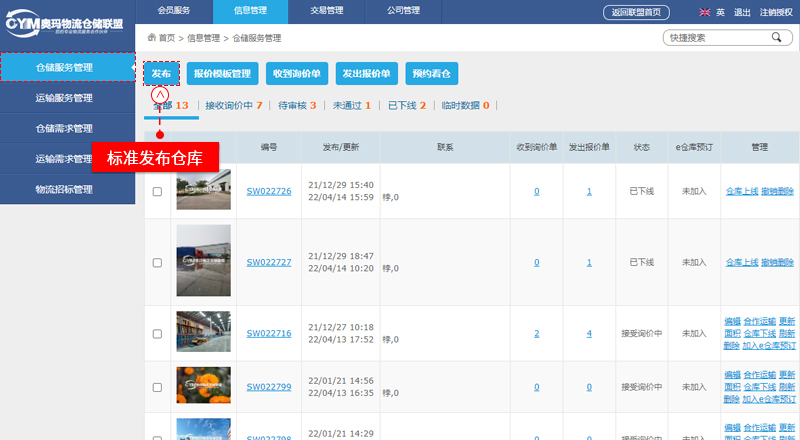Click the UK flag language icon
This screenshot has height=440, width=800.
[705, 12]
